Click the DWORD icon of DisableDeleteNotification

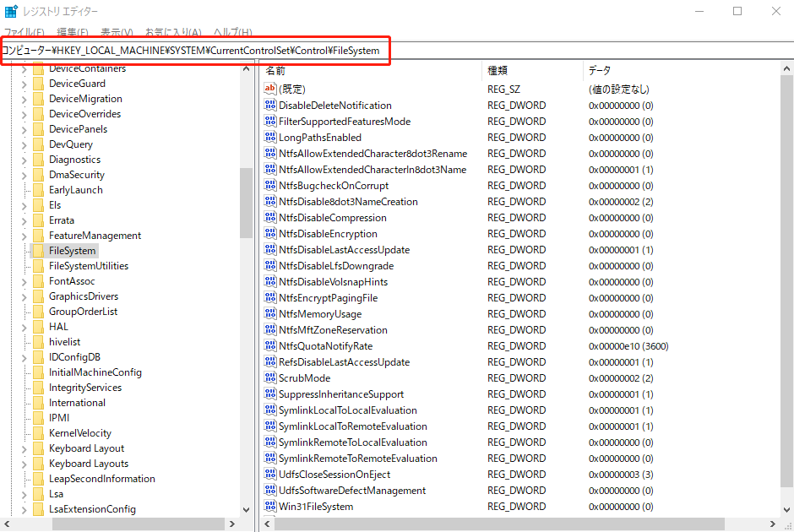tap(270, 105)
